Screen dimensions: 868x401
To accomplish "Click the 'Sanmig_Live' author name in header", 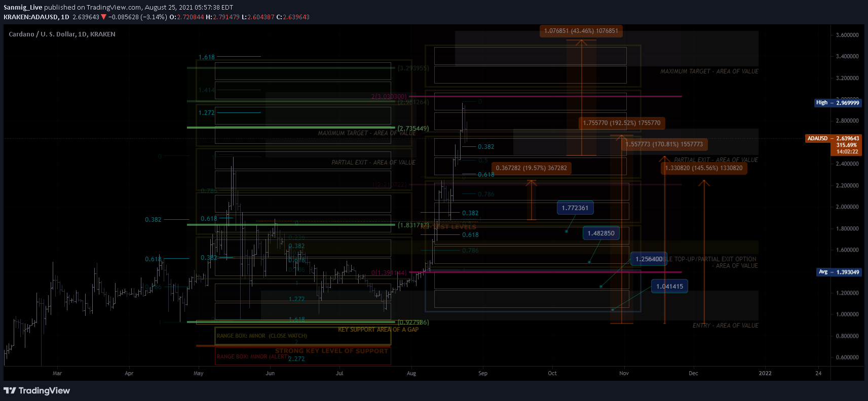I will [23, 7].
